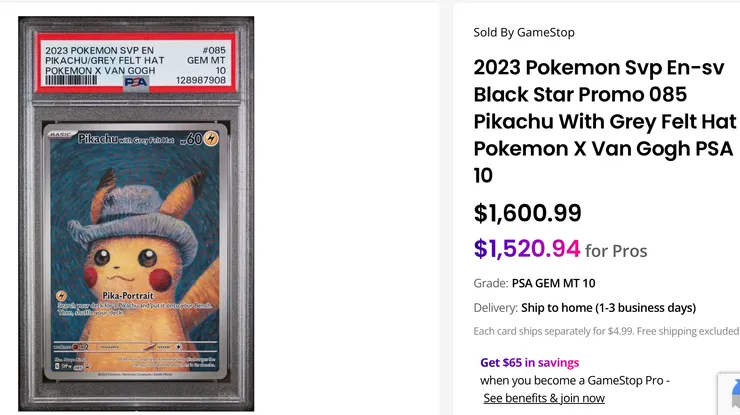Click the product title heading
This screenshot has width=740, height=415.
pyautogui.click(x=604, y=121)
